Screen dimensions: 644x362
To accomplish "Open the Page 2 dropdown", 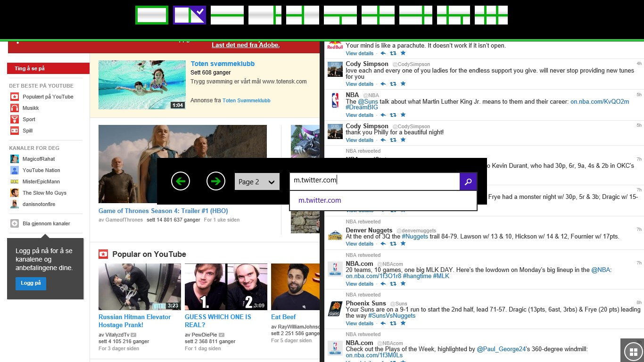I will (x=256, y=181).
